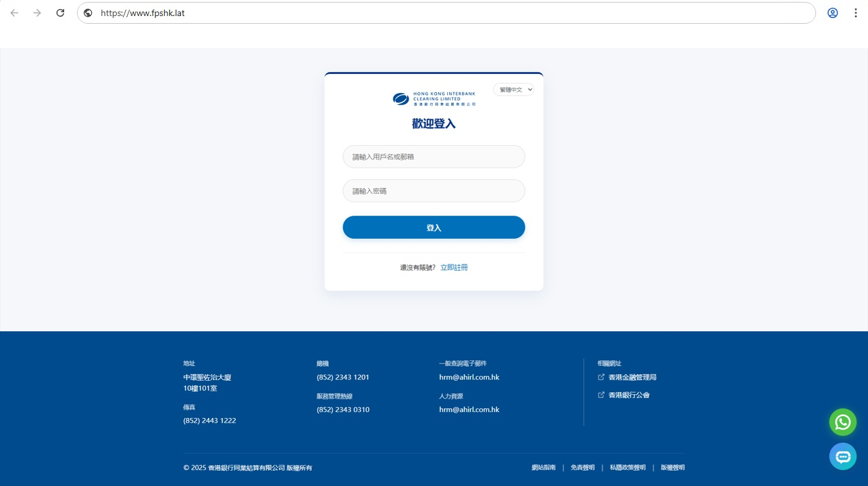
Task: Click the Hong Kong Interbank Clearing logo
Action: 434,99
